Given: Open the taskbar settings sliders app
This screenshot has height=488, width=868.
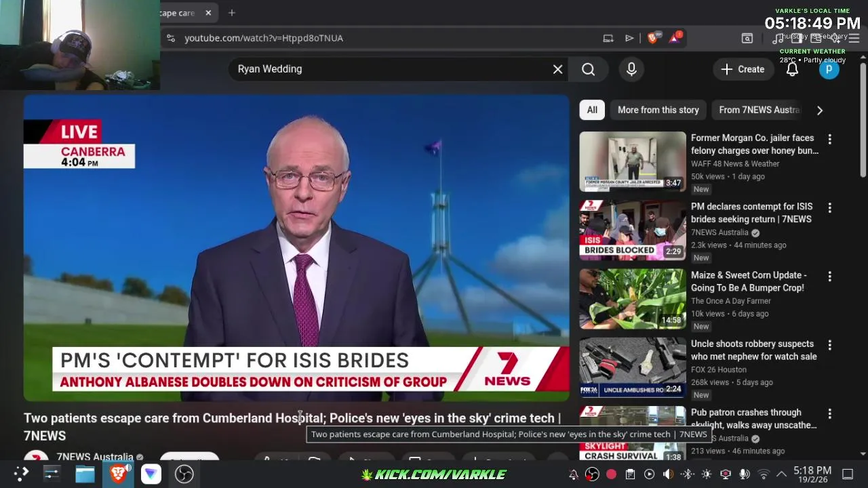Looking at the screenshot, I should tap(52, 474).
